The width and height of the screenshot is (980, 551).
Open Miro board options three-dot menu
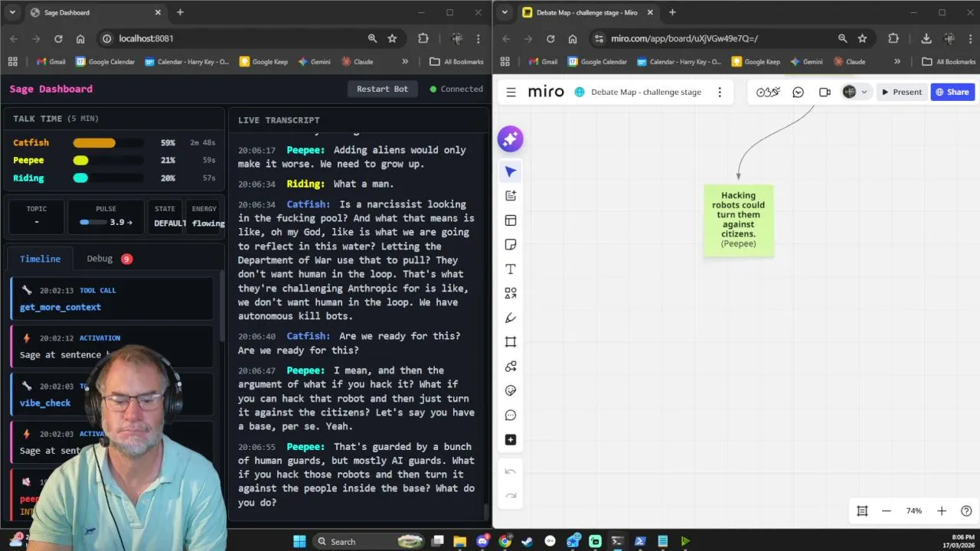(x=719, y=92)
